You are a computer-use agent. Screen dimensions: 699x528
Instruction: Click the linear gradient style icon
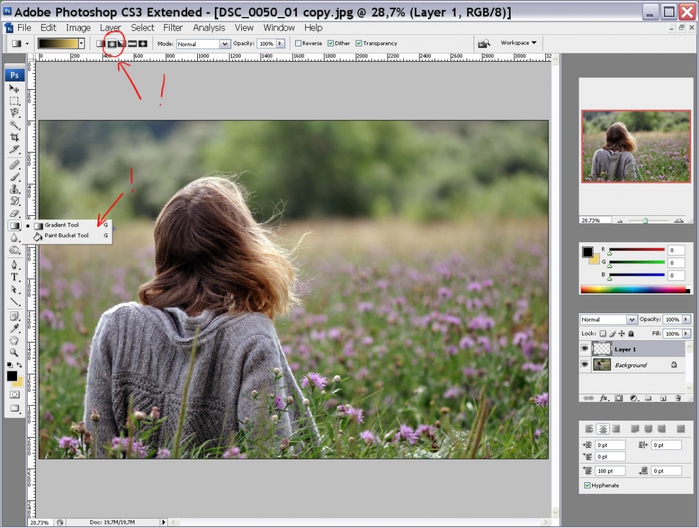(102, 44)
